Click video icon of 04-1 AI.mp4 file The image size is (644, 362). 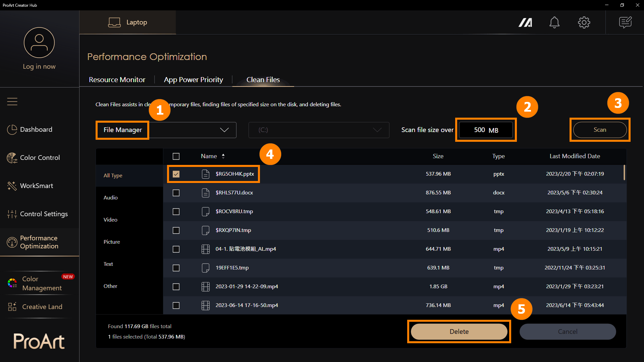point(206,249)
